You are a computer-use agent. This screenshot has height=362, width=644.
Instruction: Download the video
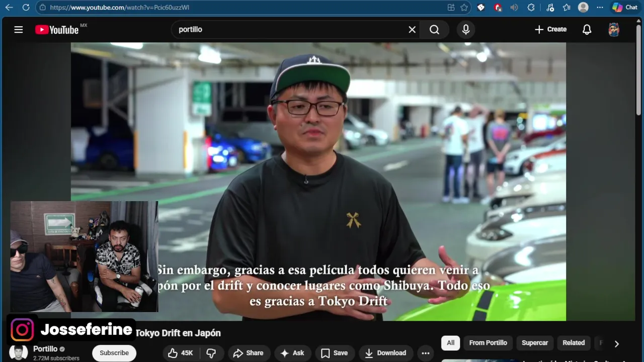click(x=385, y=353)
